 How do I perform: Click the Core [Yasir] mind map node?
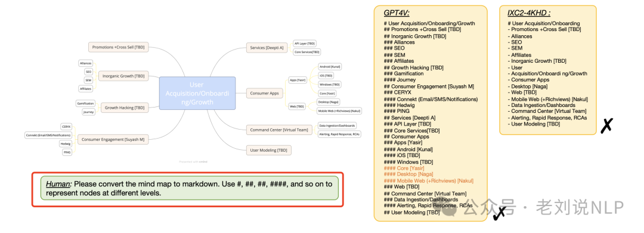[x=327, y=93]
